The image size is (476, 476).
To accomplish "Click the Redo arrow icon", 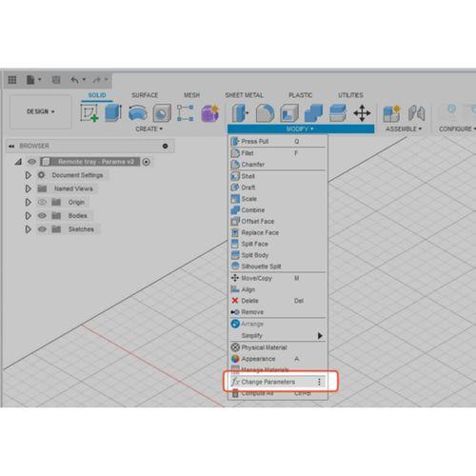I will click(x=97, y=80).
